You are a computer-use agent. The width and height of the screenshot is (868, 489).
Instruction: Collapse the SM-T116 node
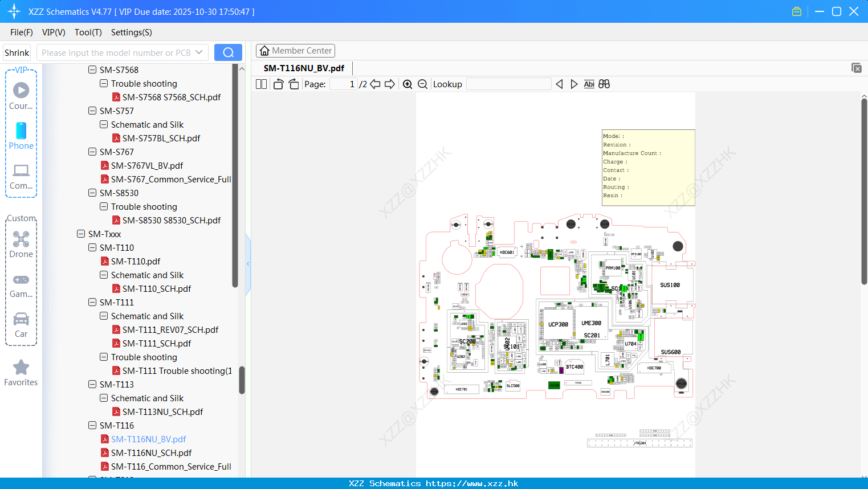92,425
